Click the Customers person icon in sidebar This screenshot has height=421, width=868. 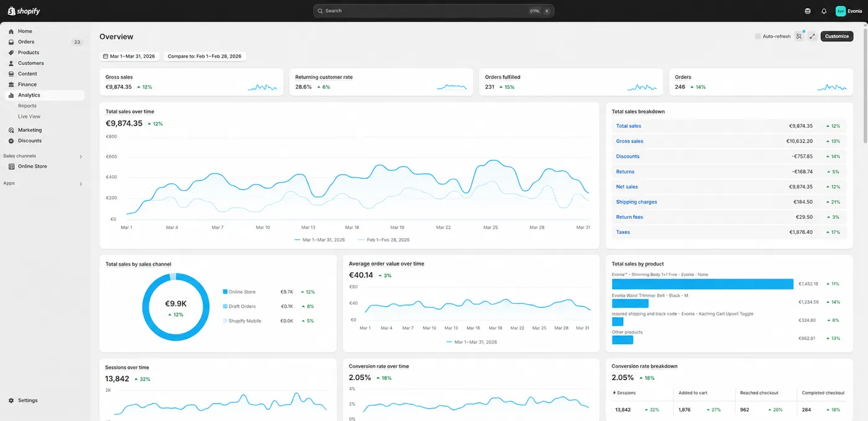(x=11, y=63)
